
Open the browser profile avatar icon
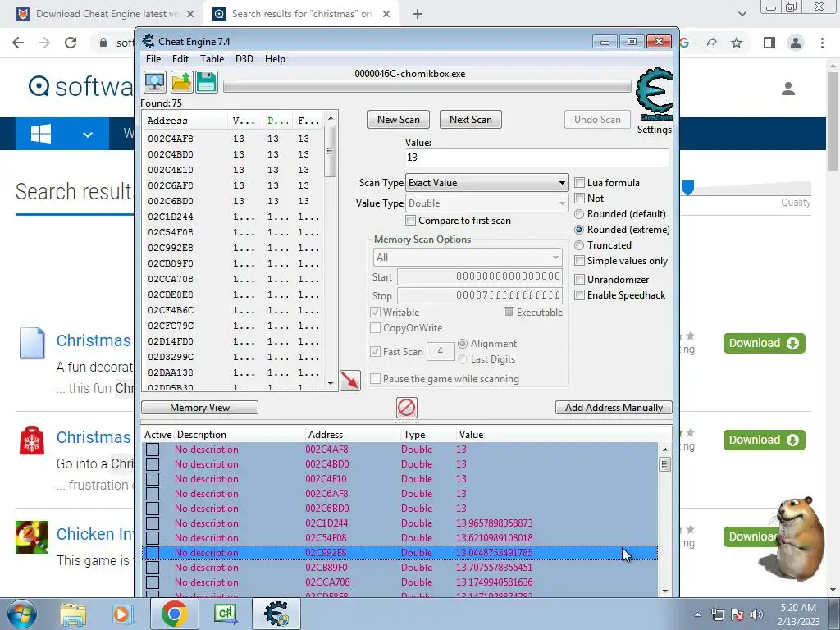point(796,43)
